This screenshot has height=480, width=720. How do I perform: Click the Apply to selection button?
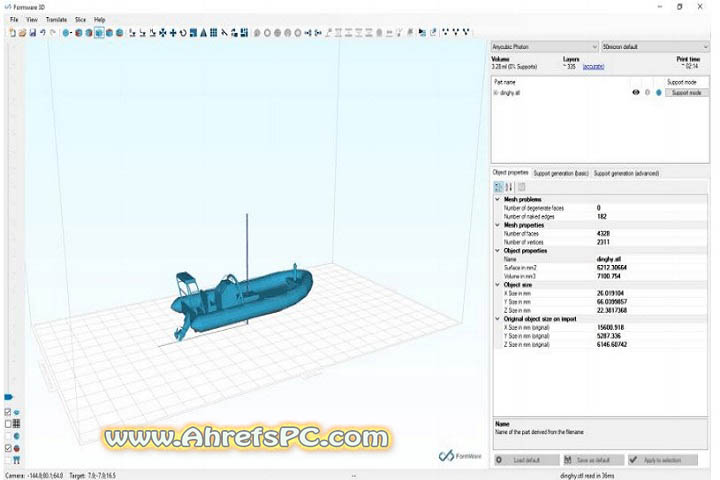coord(663,460)
